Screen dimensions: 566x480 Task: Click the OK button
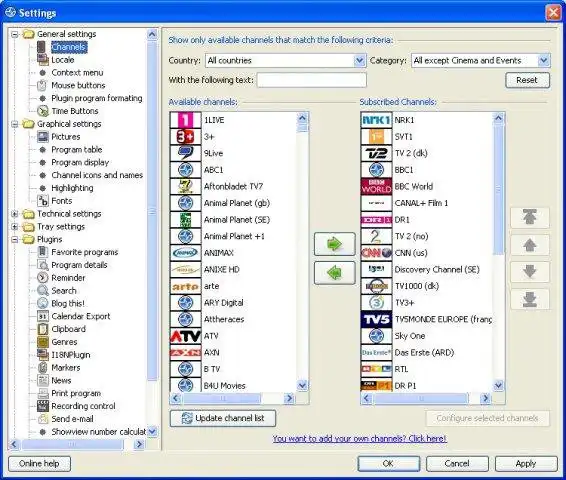point(389,464)
